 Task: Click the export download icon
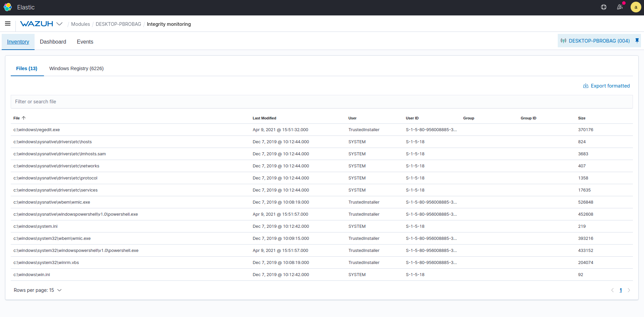pyautogui.click(x=586, y=86)
